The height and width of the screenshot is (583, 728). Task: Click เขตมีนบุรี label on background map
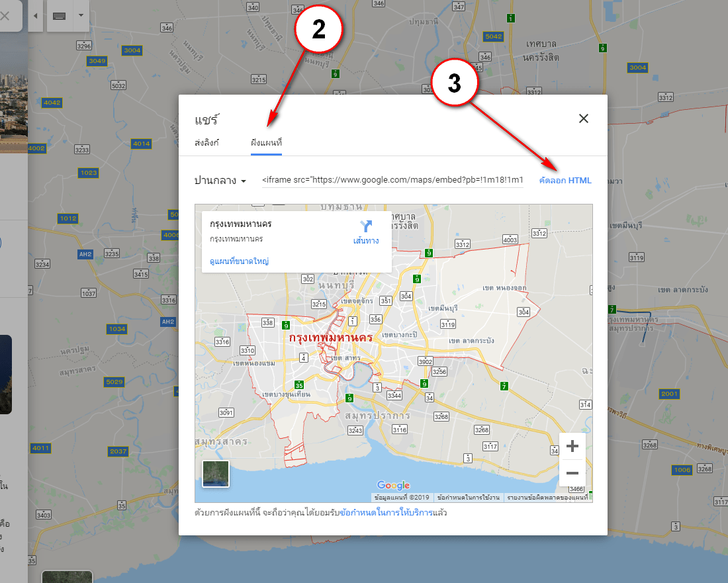(x=626, y=226)
